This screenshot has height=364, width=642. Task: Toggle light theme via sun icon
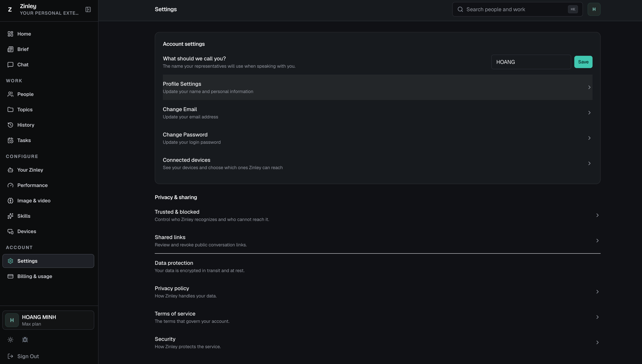(10, 340)
